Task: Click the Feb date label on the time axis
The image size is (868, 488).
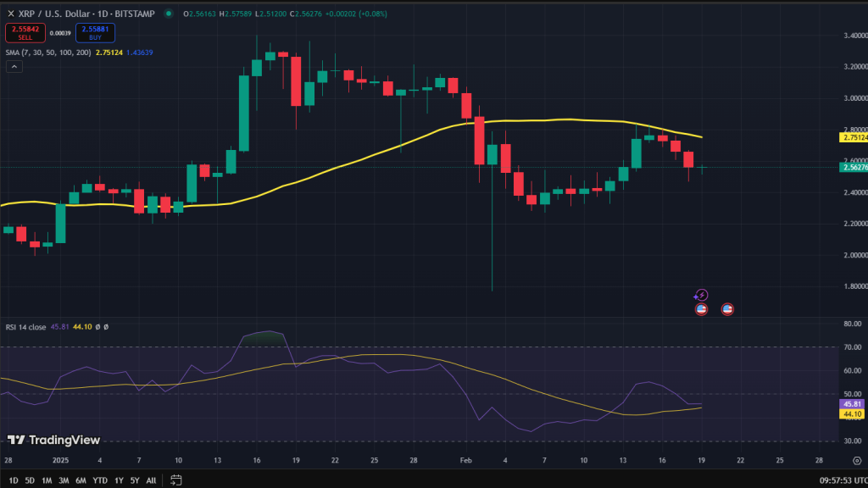Action: pyautogui.click(x=465, y=460)
